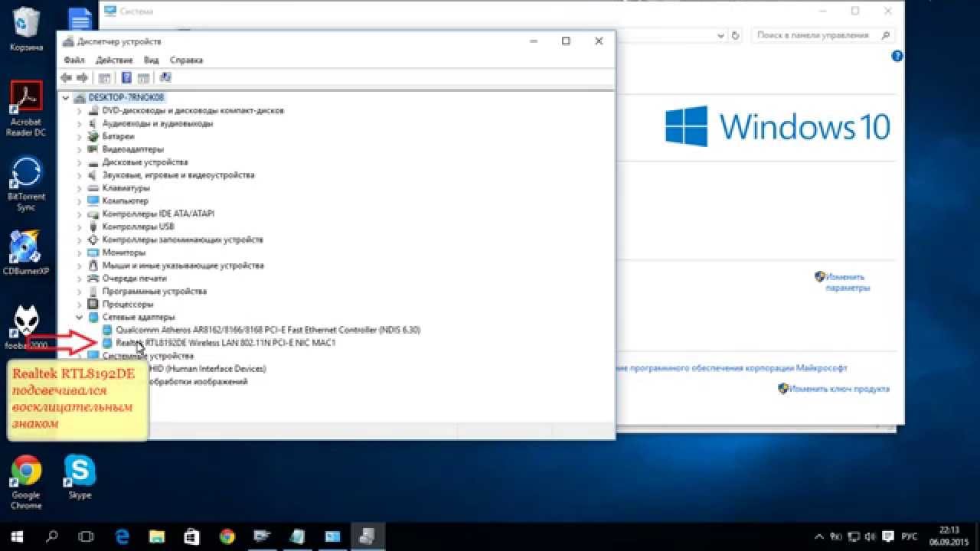Image resolution: width=980 pixels, height=551 pixels.
Task: Select the Realtek RTL8192DE Wireless LAN adapter
Action: pyautogui.click(x=226, y=343)
